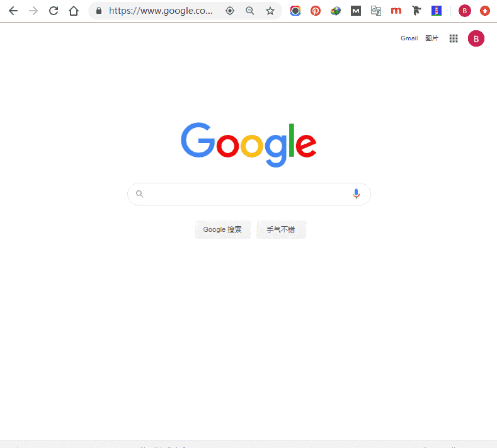The image size is (497, 448).
Task: Go back using the browser back arrow
Action: [x=13, y=11]
